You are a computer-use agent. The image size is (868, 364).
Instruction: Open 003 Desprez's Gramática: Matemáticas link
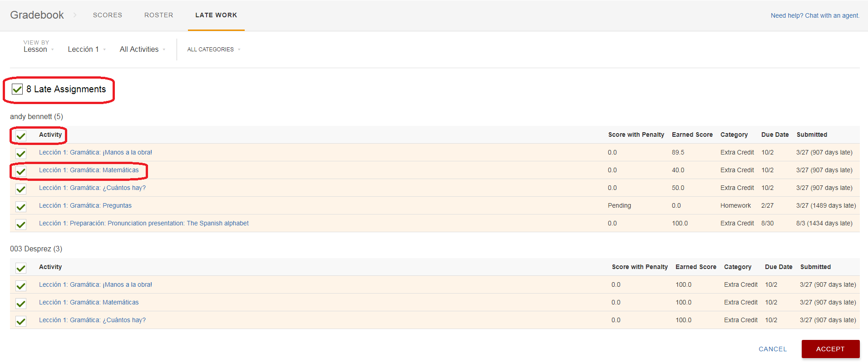(89, 302)
